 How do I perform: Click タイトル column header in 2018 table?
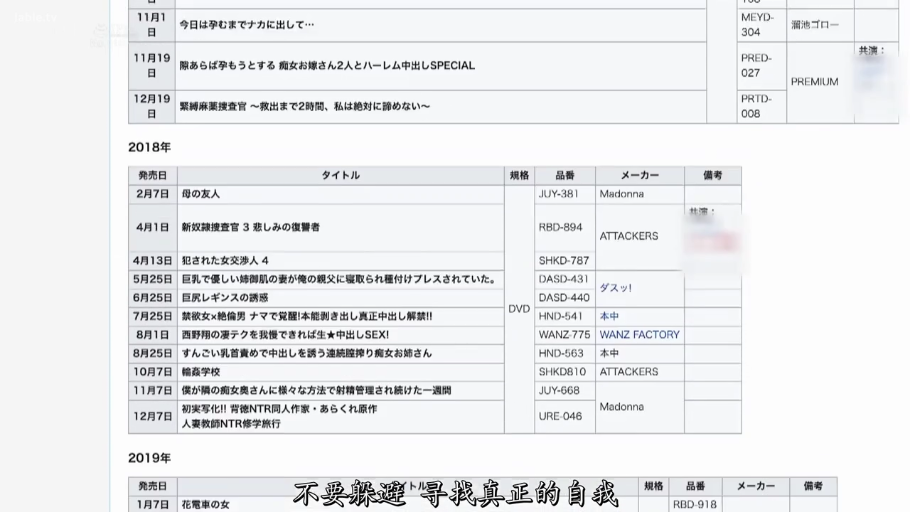coord(340,175)
